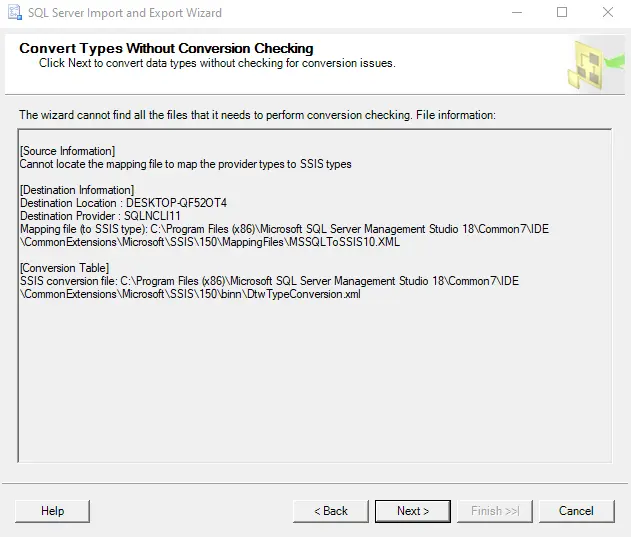The height and width of the screenshot is (537, 631).
Task: Click the 'SQL Server Import and Export Wizard' title text
Action: (125, 13)
